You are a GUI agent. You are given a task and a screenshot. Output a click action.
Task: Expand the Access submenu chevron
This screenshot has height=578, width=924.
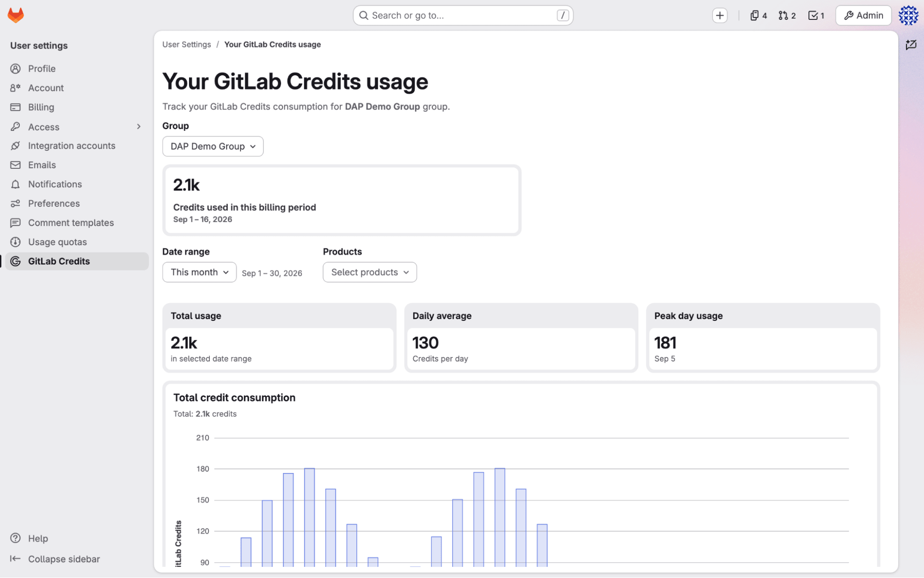pos(139,127)
